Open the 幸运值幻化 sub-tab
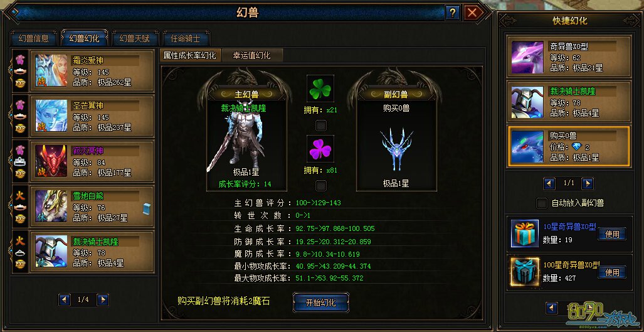The width and height of the screenshot is (644, 332). pyautogui.click(x=251, y=55)
